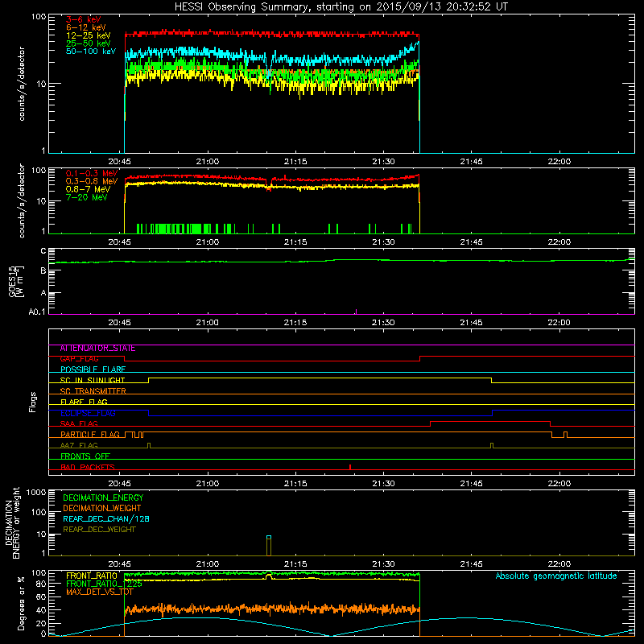Select the 0.8-7 MeV legend label
The image size is (644, 644).
[88, 189]
